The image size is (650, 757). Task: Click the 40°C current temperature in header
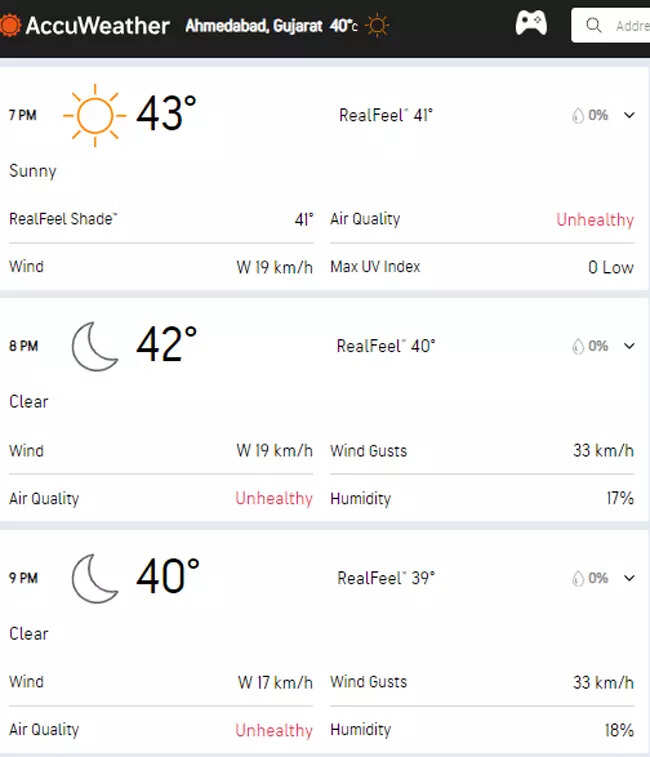coord(343,25)
